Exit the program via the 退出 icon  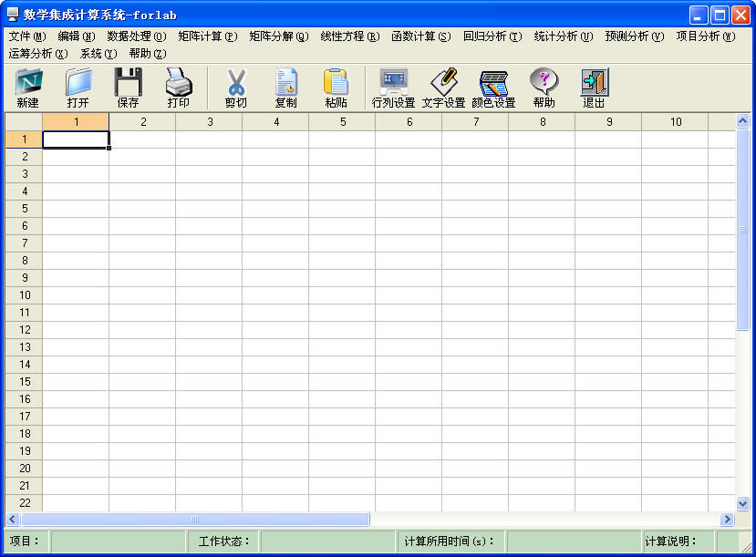point(593,87)
